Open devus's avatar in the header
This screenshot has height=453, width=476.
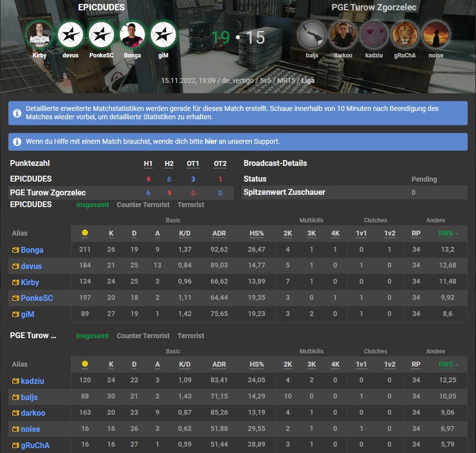click(70, 35)
